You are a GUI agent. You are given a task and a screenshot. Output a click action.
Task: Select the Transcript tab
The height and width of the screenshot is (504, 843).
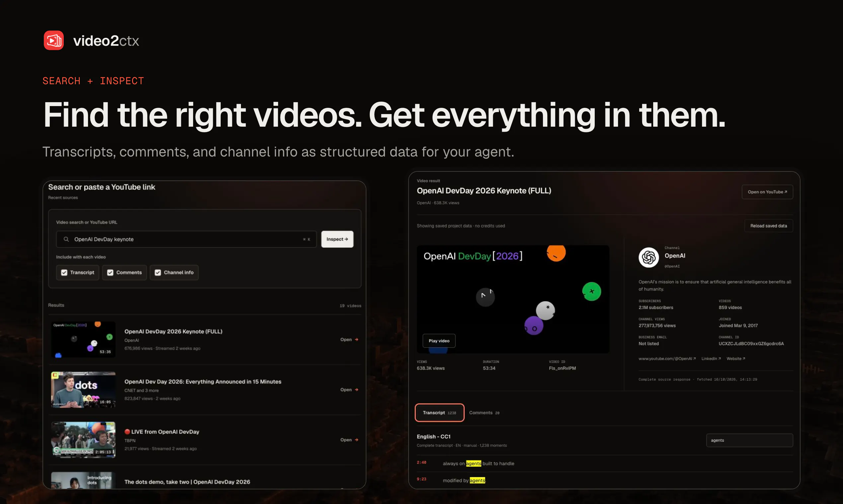(439, 412)
